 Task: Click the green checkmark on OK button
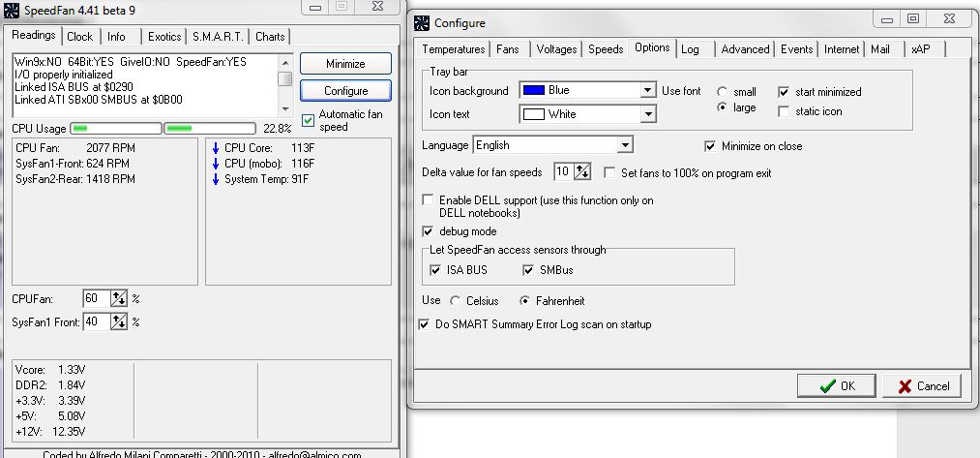tap(827, 386)
